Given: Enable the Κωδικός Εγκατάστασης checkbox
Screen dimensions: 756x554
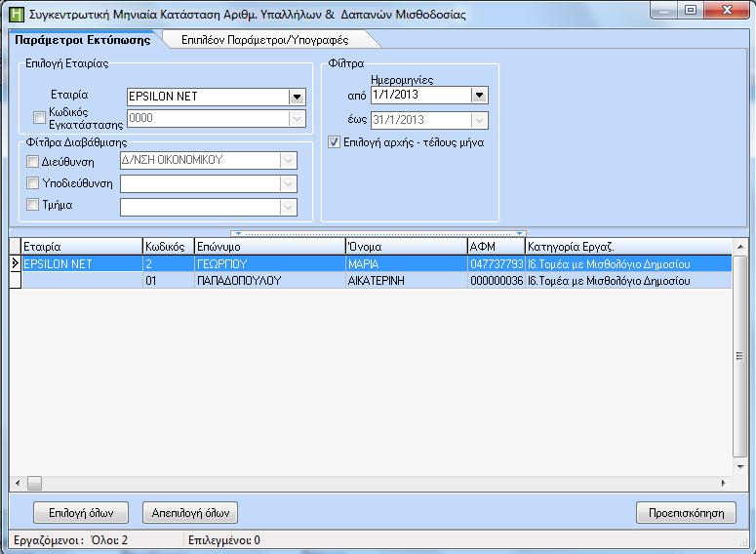Looking at the screenshot, I should coord(39,117).
